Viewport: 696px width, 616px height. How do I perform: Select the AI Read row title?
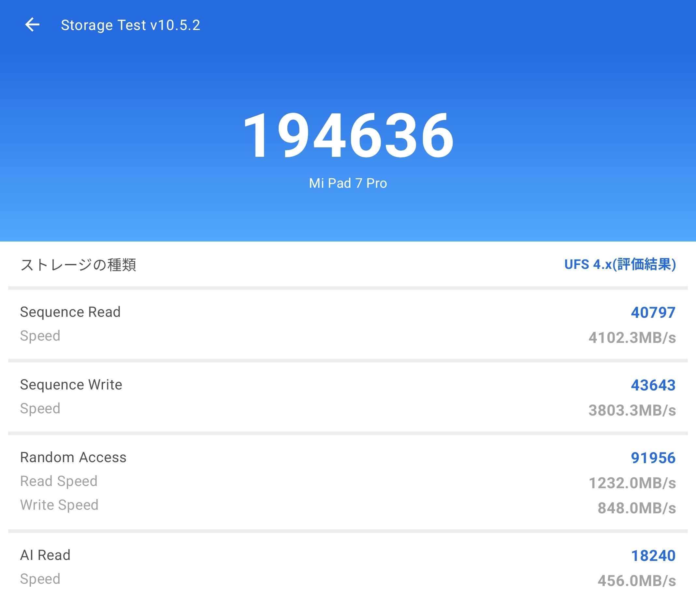45,555
